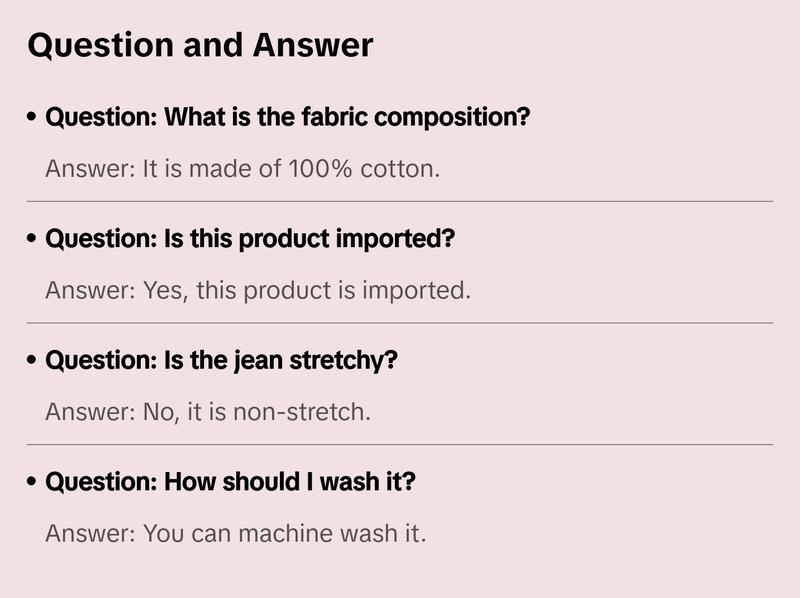Open the "Is the jean stretchy?" question
This screenshot has width=800, height=598.
click(x=221, y=360)
